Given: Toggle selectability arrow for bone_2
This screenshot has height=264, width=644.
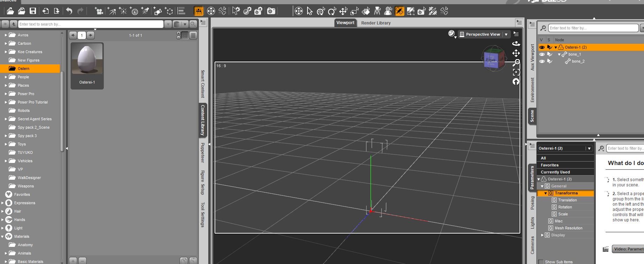Looking at the screenshot, I should (550, 61).
